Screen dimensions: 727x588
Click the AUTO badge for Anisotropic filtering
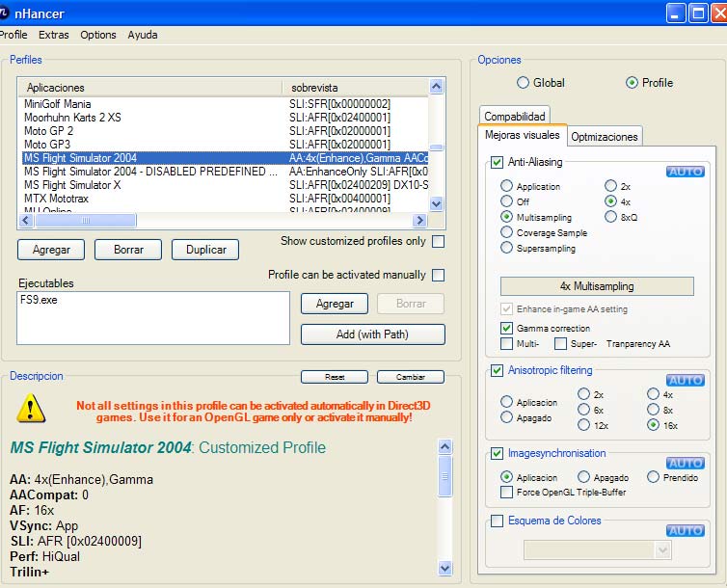click(685, 380)
